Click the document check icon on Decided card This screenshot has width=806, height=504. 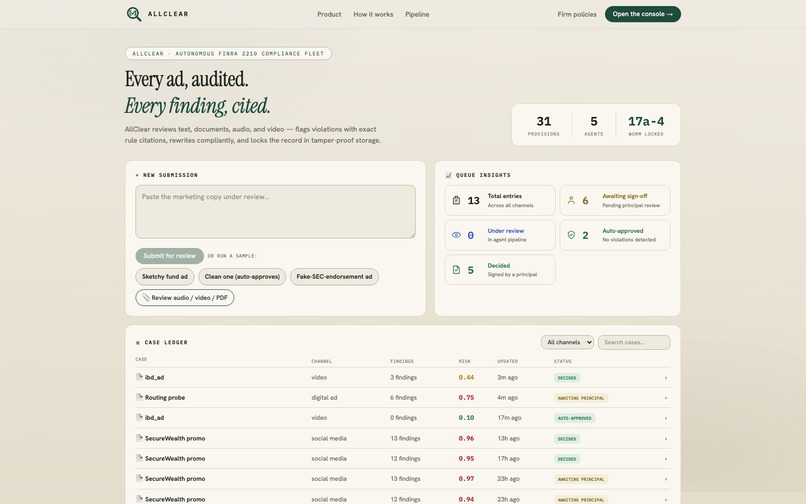tap(456, 269)
